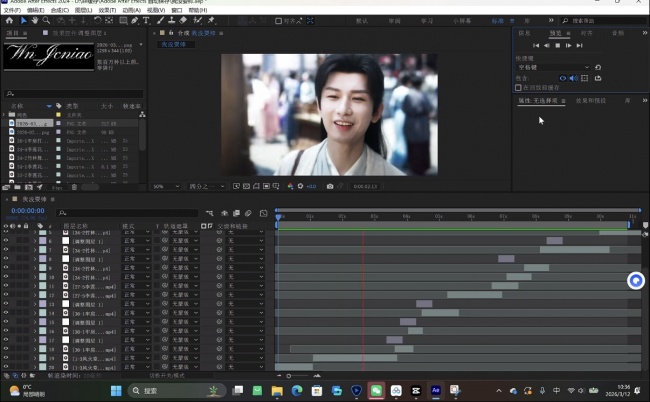The width and height of the screenshot is (650, 402).
Task: Jump to first frame in preview panel
Action: [x=536, y=46]
